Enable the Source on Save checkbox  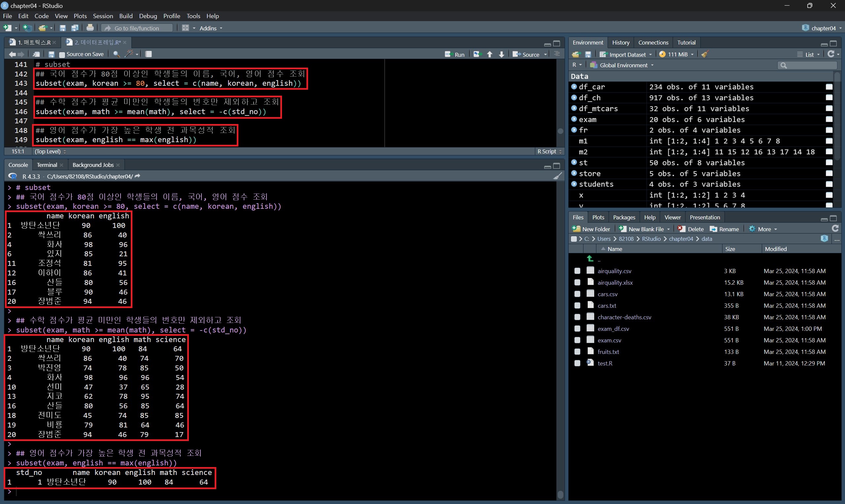click(62, 54)
